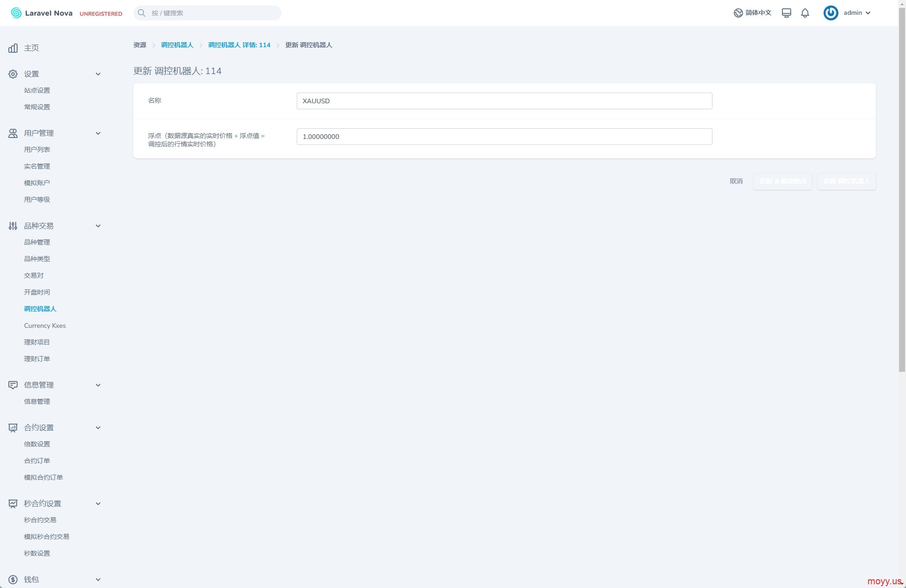The image size is (906, 588).
Task: Open 实名管理 menu item
Action: pyautogui.click(x=37, y=166)
